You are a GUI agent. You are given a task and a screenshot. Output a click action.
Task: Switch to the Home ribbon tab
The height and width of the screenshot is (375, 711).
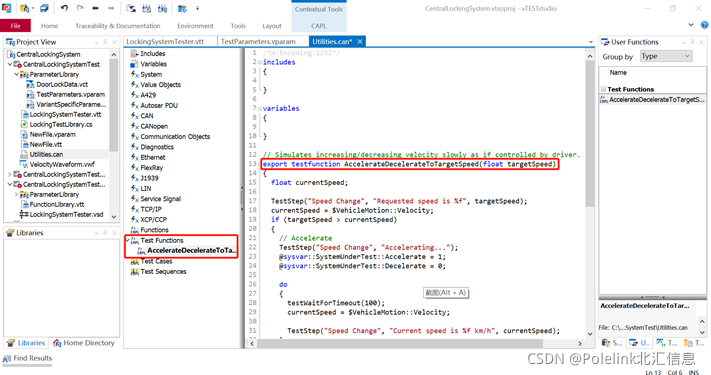[49, 26]
